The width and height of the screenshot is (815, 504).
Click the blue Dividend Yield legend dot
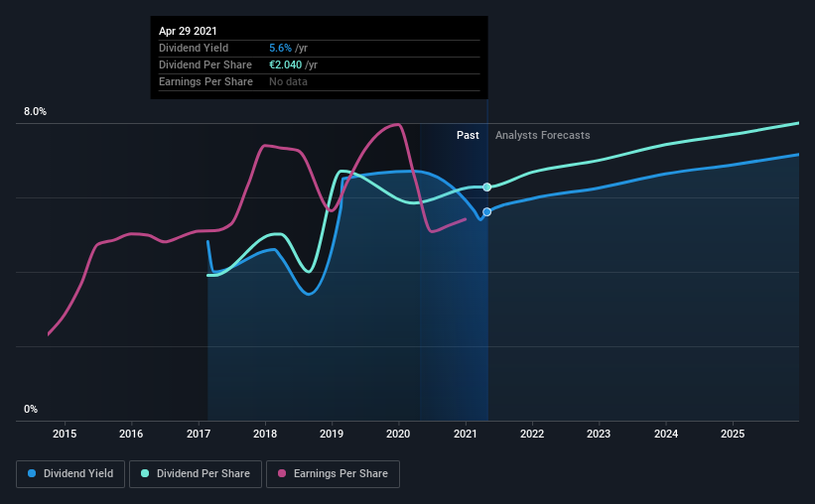pyautogui.click(x=32, y=473)
